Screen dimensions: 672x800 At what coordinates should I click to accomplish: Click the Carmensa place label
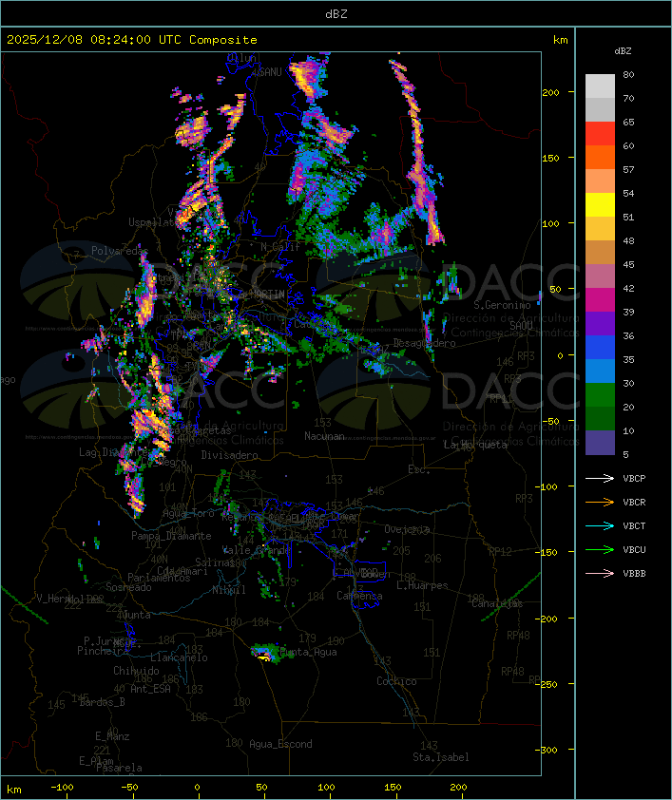359,596
